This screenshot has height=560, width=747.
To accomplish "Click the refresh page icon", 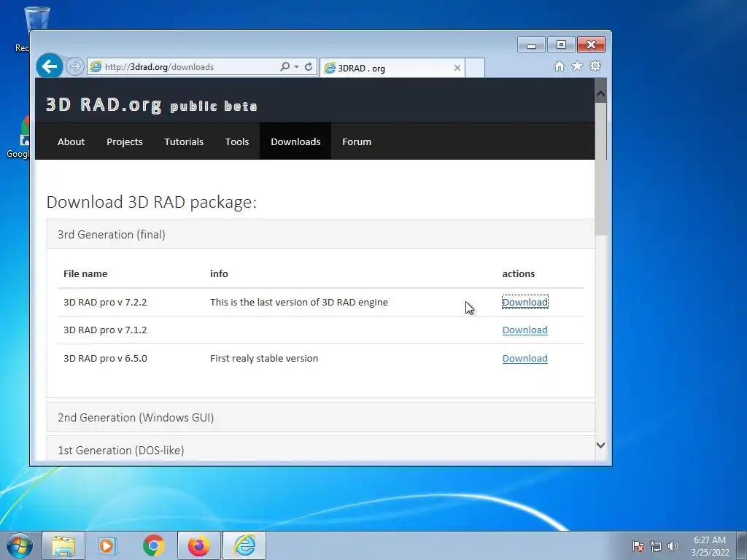I will pyautogui.click(x=309, y=66).
